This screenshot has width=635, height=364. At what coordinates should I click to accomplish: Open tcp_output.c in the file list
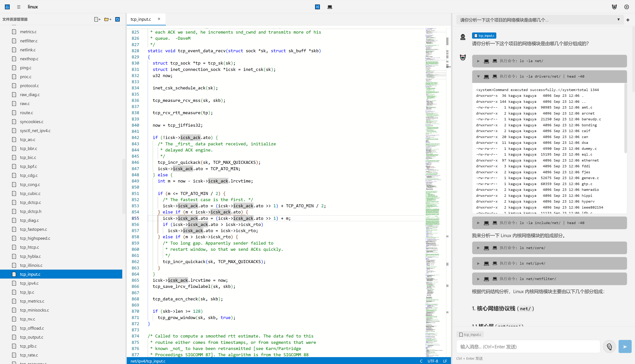pos(32,337)
